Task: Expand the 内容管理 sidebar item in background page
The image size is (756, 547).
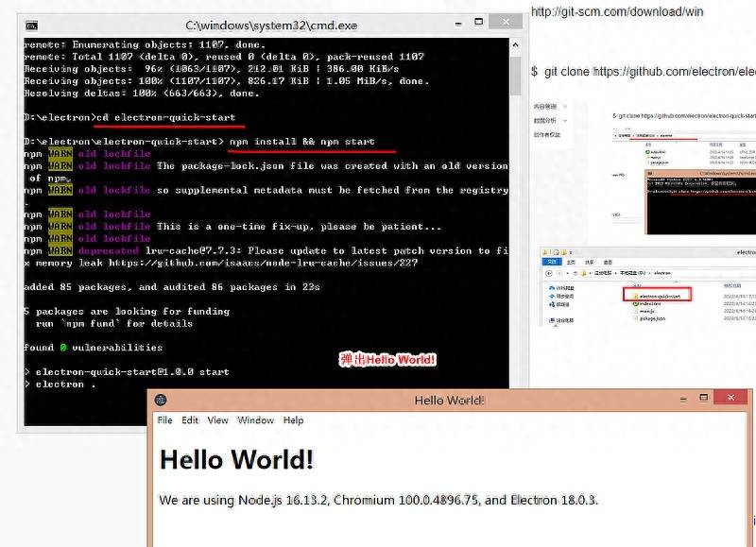Action: pyautogui.click(x=550, y=107)
